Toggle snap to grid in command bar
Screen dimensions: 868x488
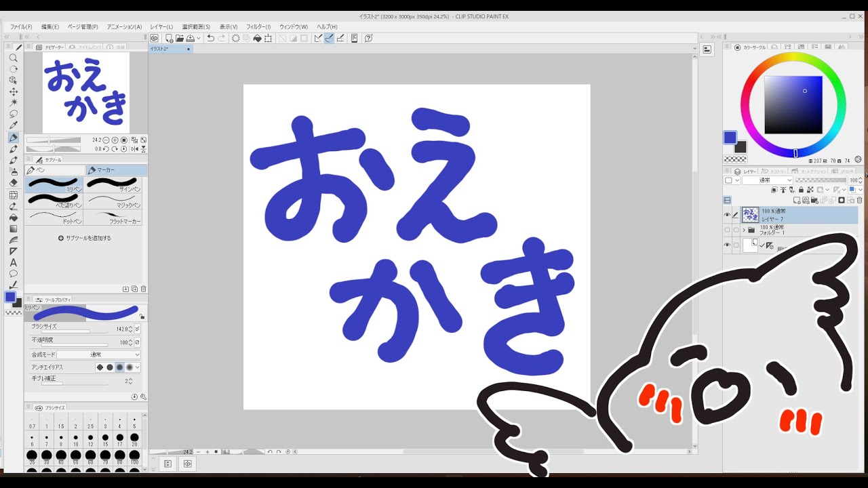pyautogui.click(x=340, y=39)
